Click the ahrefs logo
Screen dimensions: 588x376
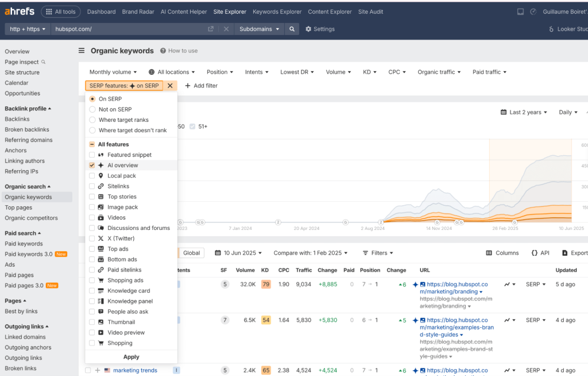20,11
